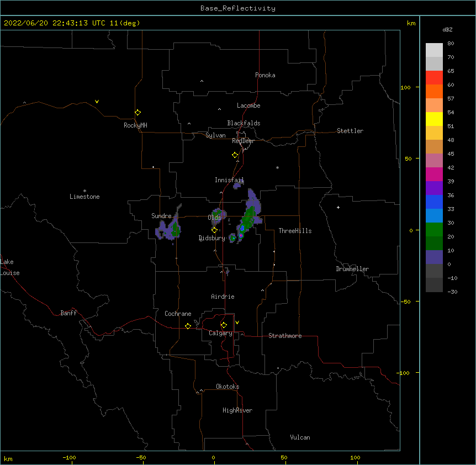The height and width of the screenshot is (465, 476).
Task: Click the white asterisk east of Innisfail
Action: [x=277, y=167]
